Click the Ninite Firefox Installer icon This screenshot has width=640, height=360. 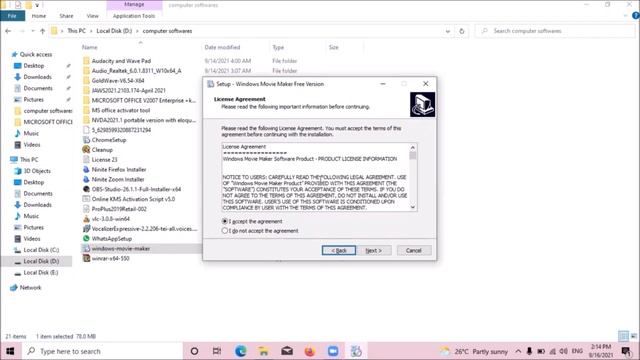coord(86,169)
